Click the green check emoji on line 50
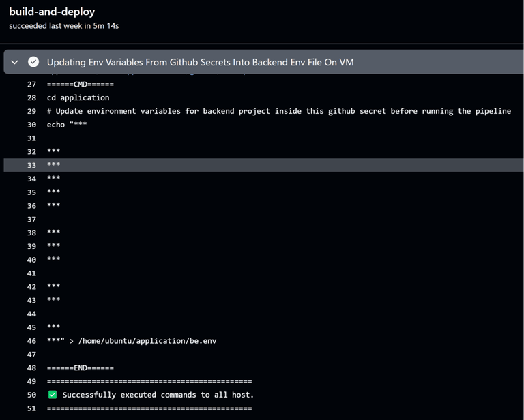This screenshot has height=420, width=524. [x=53, y=395]
